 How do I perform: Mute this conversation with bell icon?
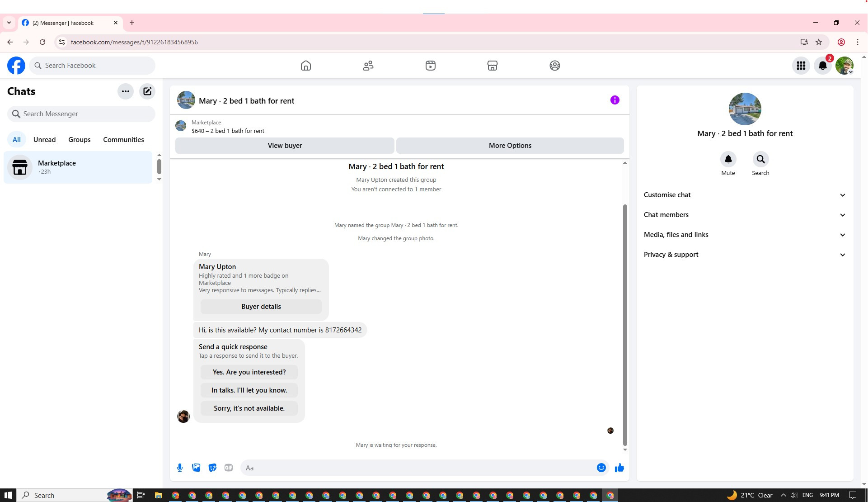[x=728, y=159]
